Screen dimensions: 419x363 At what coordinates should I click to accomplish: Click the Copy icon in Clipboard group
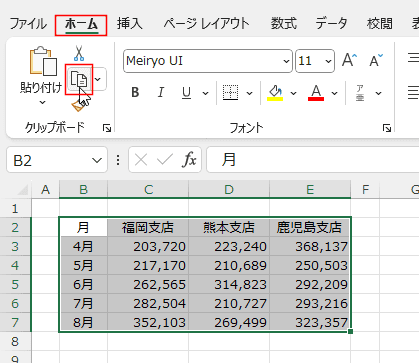(x=79, y=80)
